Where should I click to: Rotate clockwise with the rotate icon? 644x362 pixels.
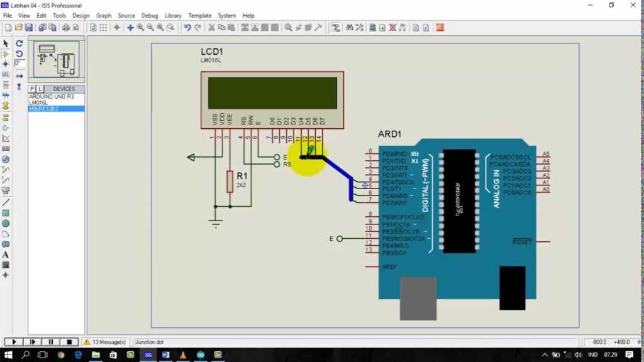click(x=19, y=43)
